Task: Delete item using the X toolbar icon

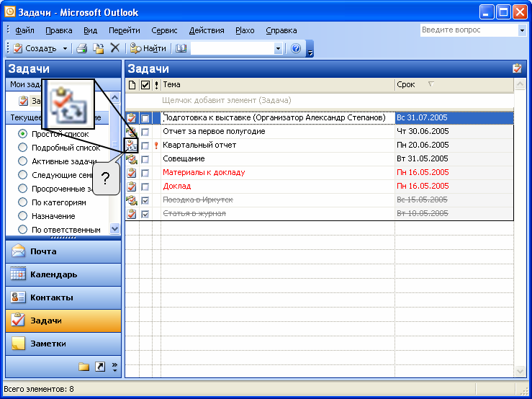Action: (x=115, y=48)
